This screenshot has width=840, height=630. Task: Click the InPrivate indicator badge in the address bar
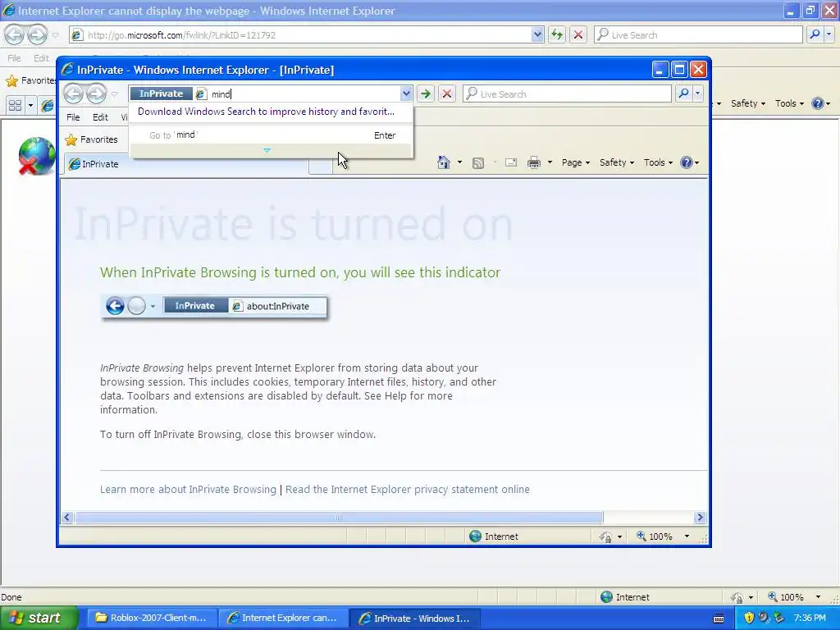point(161,94)
